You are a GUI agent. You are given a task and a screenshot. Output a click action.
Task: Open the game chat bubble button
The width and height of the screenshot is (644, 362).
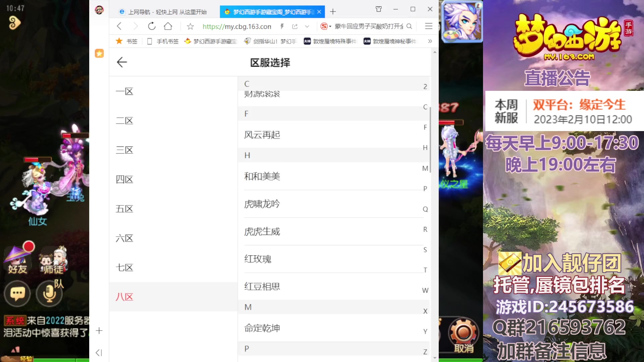[17, 294]
